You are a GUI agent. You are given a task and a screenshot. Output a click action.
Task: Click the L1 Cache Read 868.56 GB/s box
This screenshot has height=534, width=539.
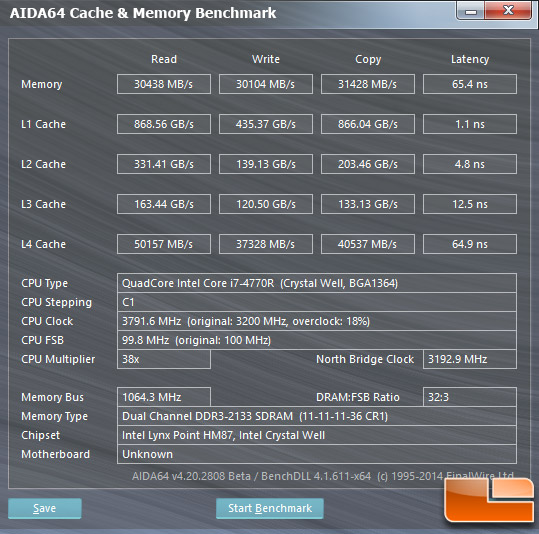164,124
